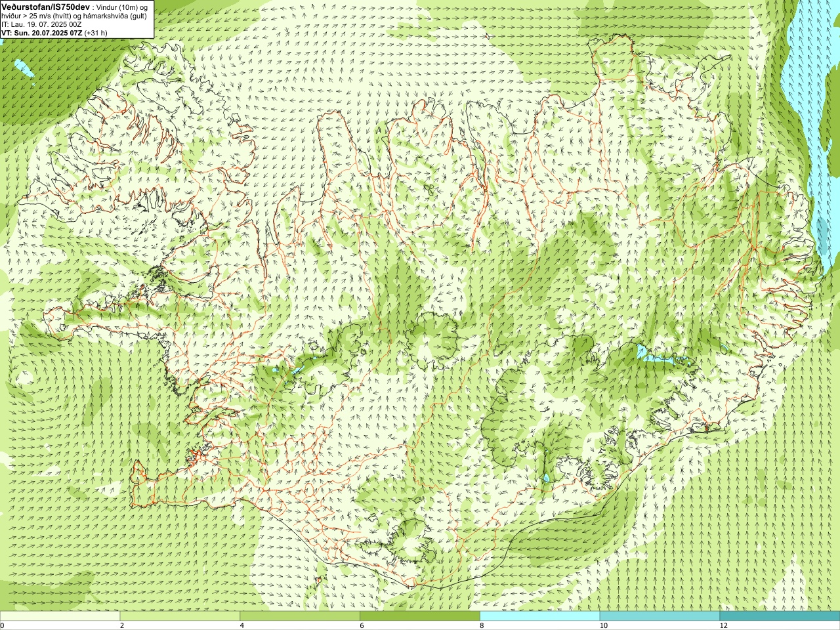Select the dark green 6–8 m/s legend swatch
Viewport: 840px width, 630px height.
coord(420,616)
